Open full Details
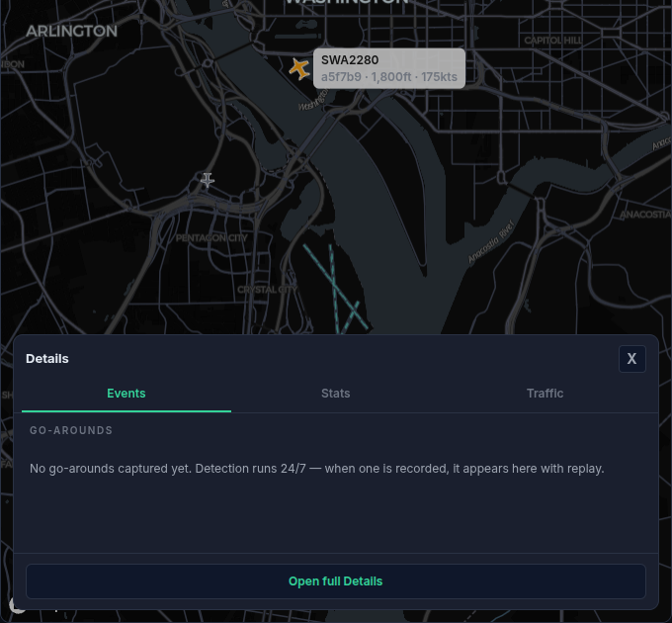This screenshot has width=672, height=623. [x=336, y=581]
